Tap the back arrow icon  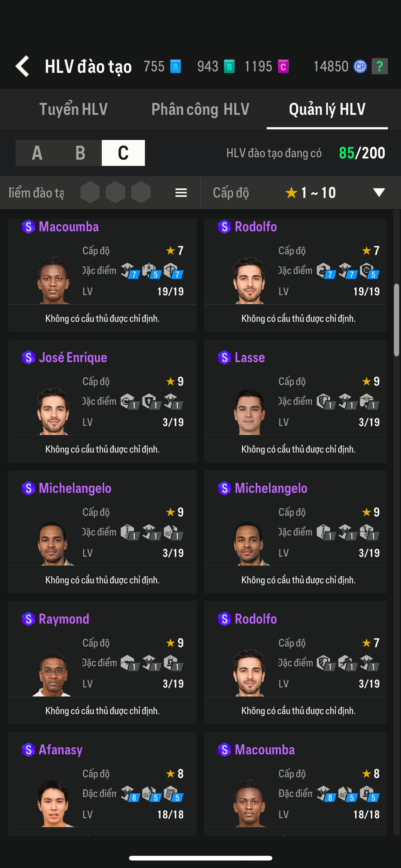click(23, 66)
